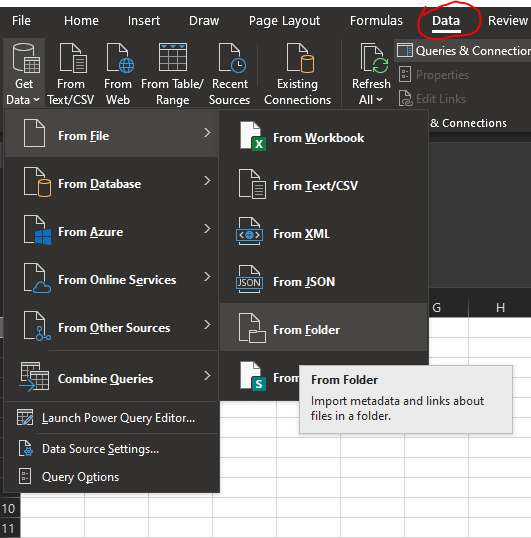531x538 pixels.
Task: Expand the From Other Sources submenu arrow
Action: (x=207, y=325)
